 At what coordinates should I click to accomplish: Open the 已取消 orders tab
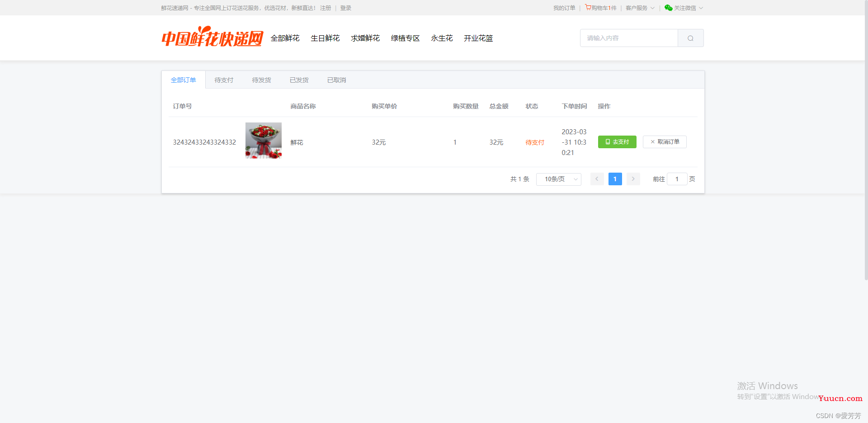click(336, 80)
